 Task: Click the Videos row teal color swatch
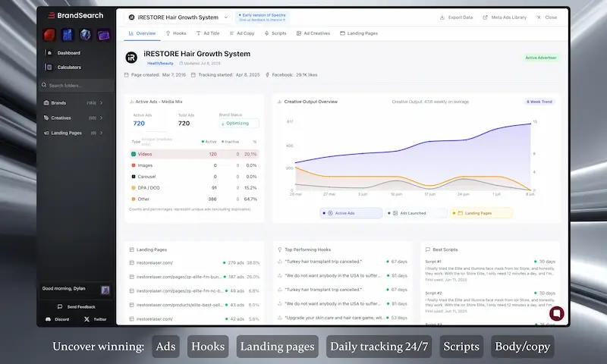(x=134, y=154)
